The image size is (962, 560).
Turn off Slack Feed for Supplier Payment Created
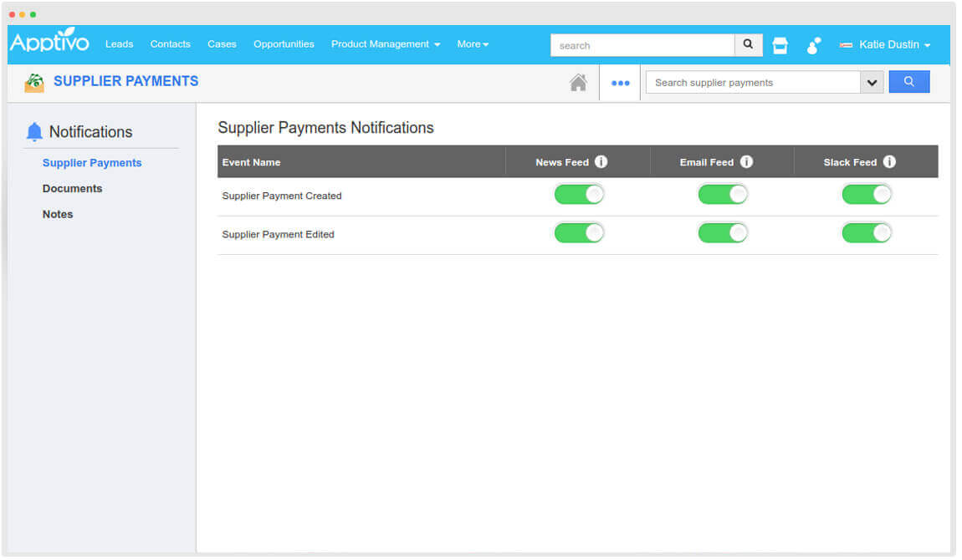(867, 195)
